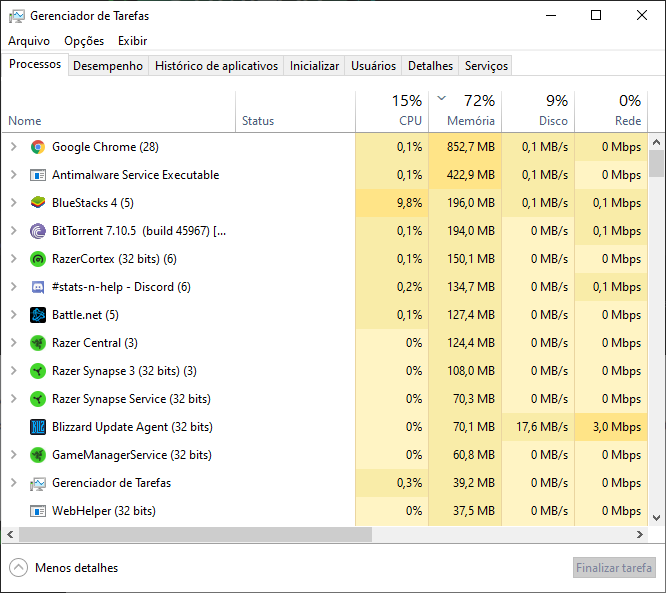The image size is (666, 593).
Task: Expand the BitTorrent process row
Action: (x=14, y=231)
